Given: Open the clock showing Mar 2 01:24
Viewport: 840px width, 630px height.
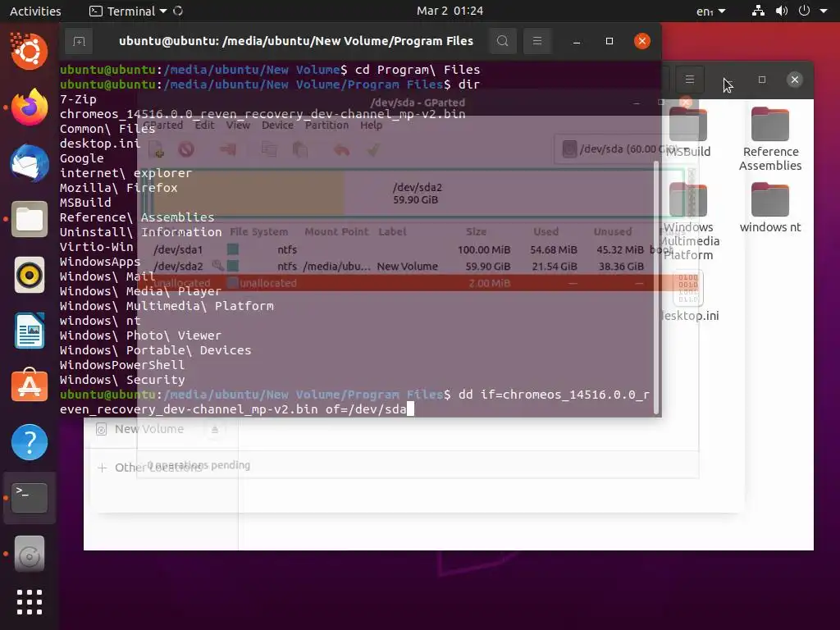Looking at the screenshot, I should 450,11.
